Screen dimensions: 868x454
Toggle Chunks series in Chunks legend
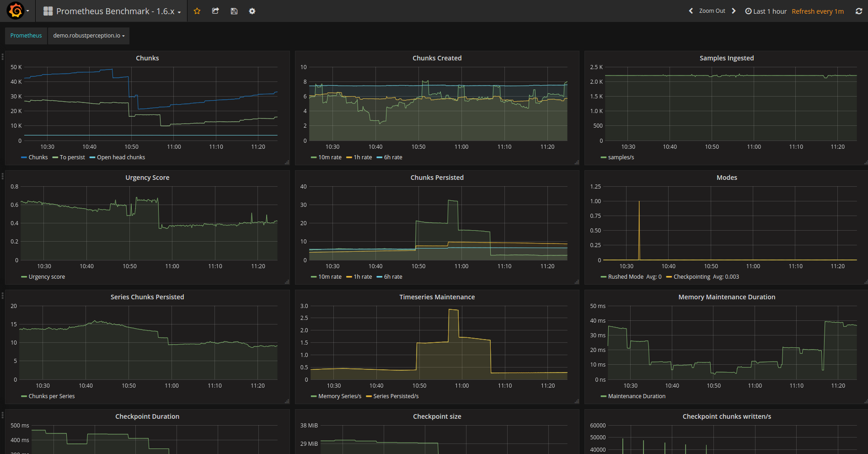pos(38,157)
